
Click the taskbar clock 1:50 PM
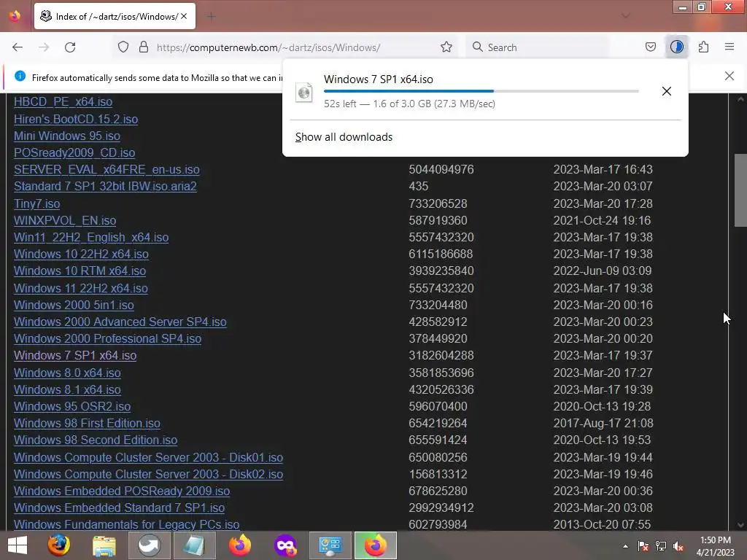point(715,540)
